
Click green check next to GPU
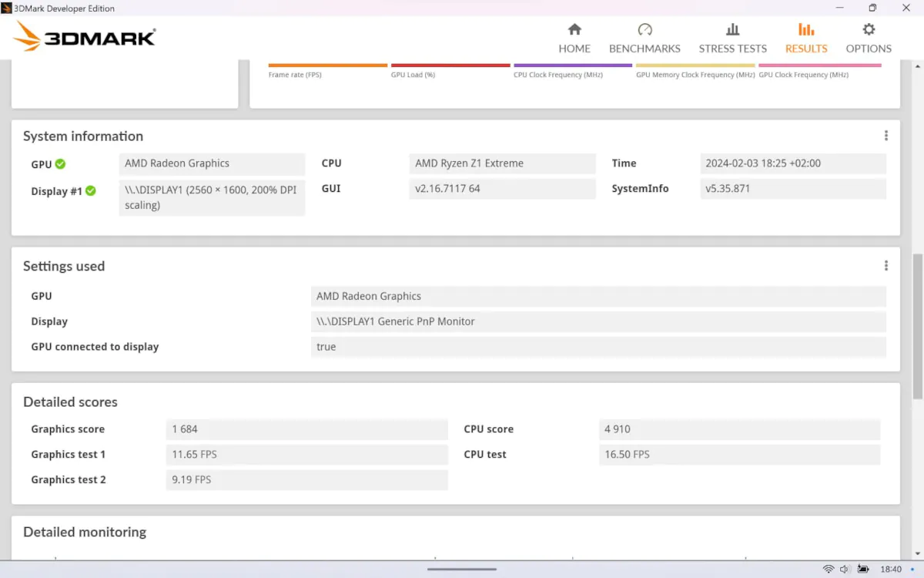[x=60, y=164]
